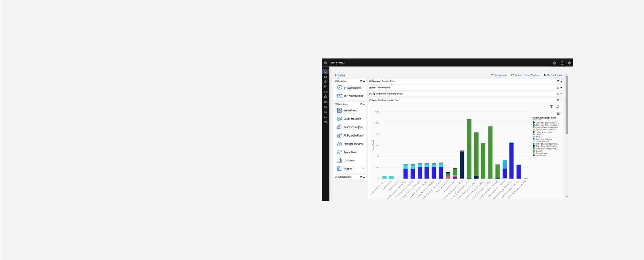The image size is (644, 260).
Task: Open the hamburger navigation menu
Action: click(x=325, y=63)
